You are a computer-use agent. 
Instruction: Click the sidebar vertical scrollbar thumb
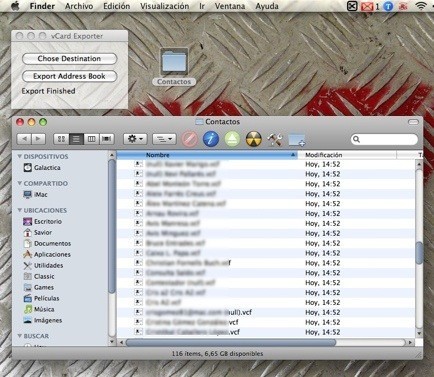coord(112,227)
